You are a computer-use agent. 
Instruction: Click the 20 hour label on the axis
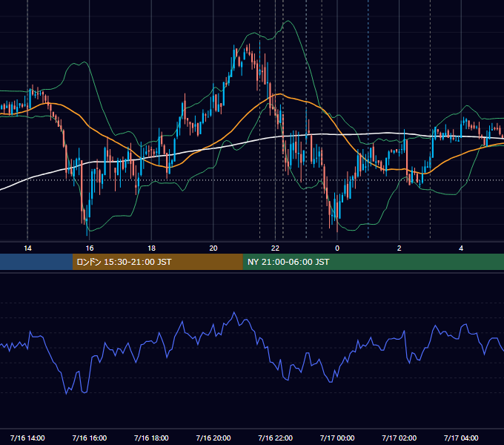213,248
